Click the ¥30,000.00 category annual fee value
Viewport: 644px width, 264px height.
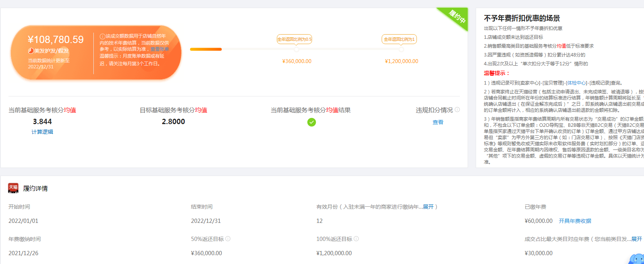coord(539,253)
